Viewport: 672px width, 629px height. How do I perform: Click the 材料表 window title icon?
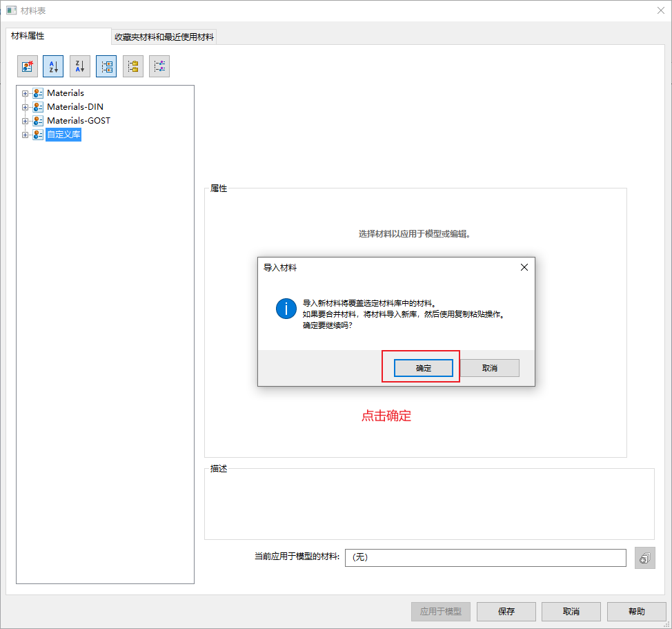12,10
